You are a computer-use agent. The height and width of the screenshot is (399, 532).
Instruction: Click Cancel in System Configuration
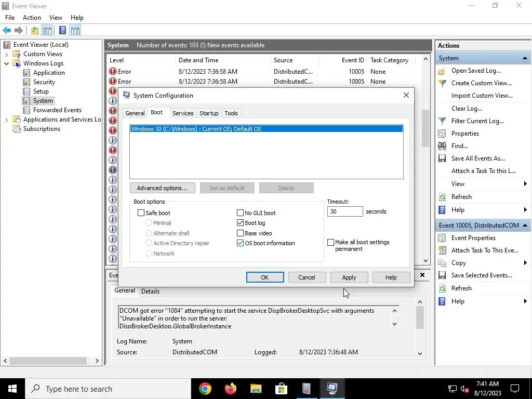307,277
